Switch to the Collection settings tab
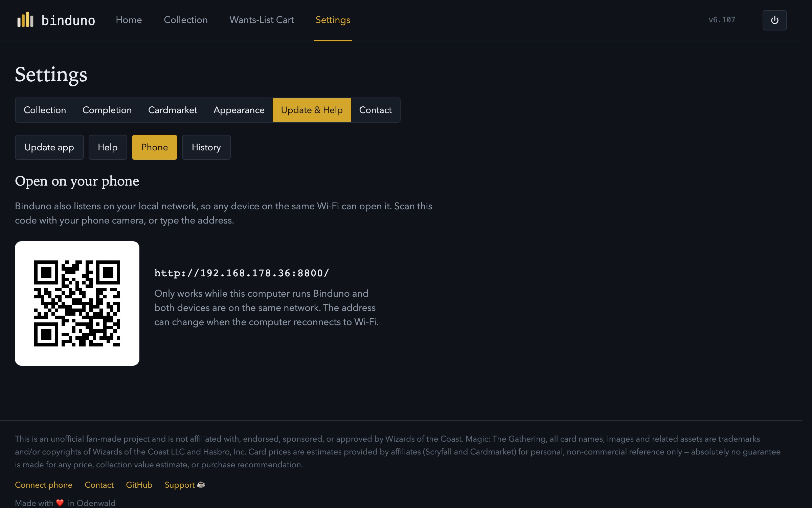This screenshot has width=812, height=508. [x=45, y=110]
